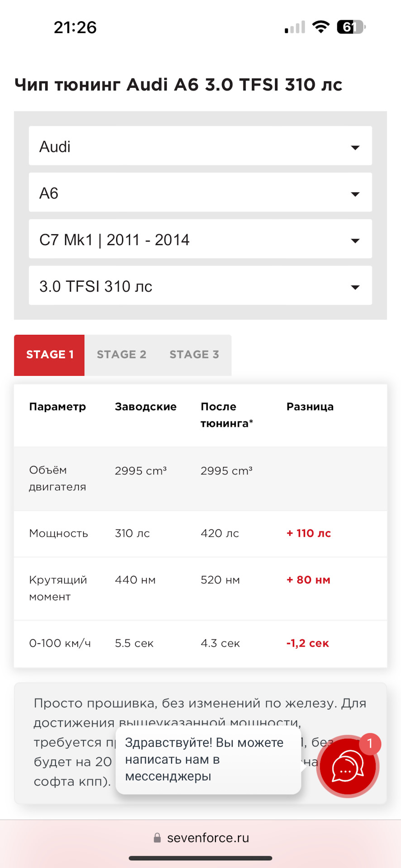The width and height of the screenshot is (401, 868).
Task: Tap the -1,2 сек acceleration difference
Action: tap(307, 643)
